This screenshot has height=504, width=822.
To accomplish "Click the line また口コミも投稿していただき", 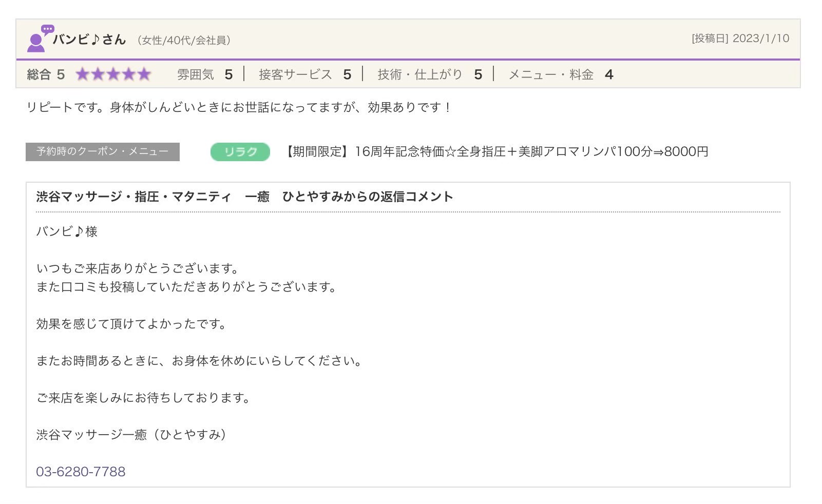I will 187,287.
